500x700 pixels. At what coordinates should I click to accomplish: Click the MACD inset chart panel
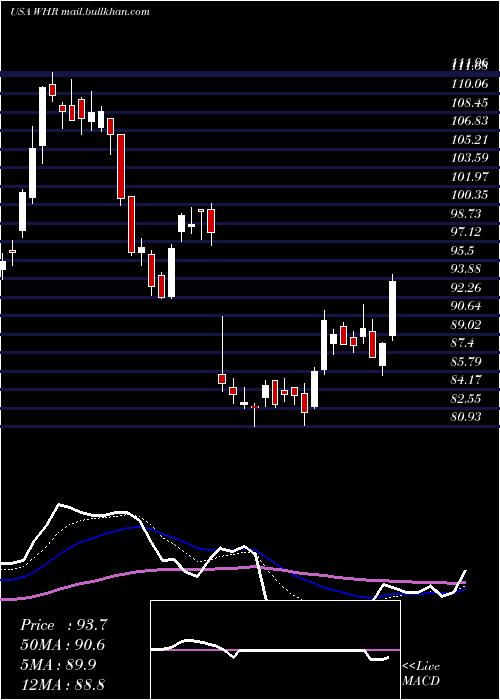click(275, 650)
